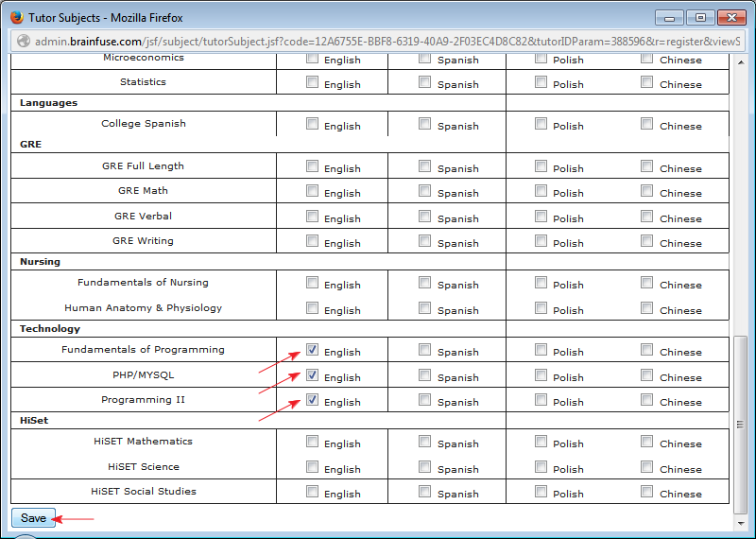Check Chinese for Statistics
756x539 pixels.
tap(647, 82)
